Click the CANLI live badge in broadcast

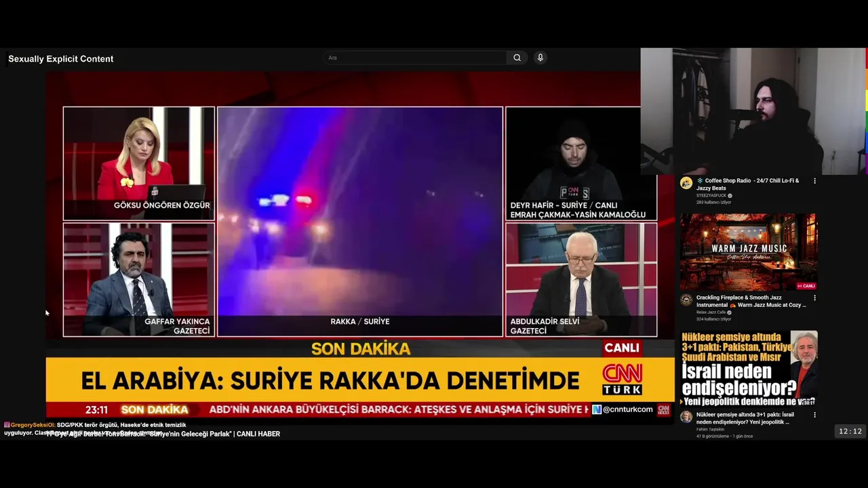[x=622, y=348]
